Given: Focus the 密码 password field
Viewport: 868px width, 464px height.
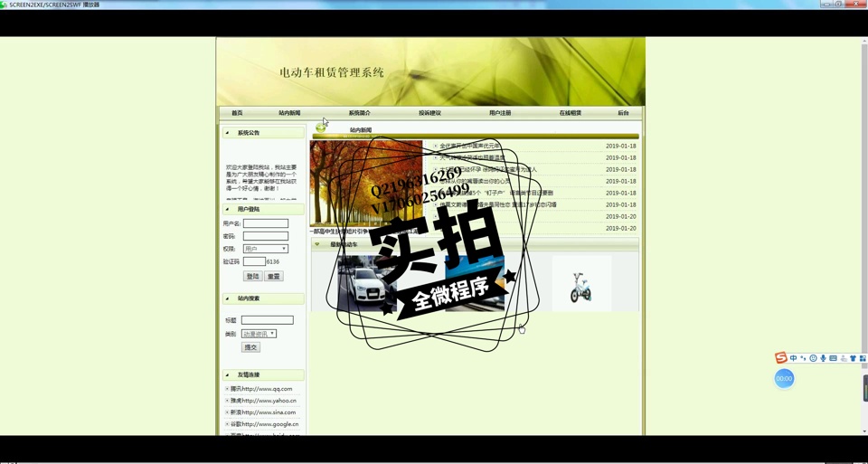Looking at the screenshot, I should pyautogui.click(x=266, y=236).
